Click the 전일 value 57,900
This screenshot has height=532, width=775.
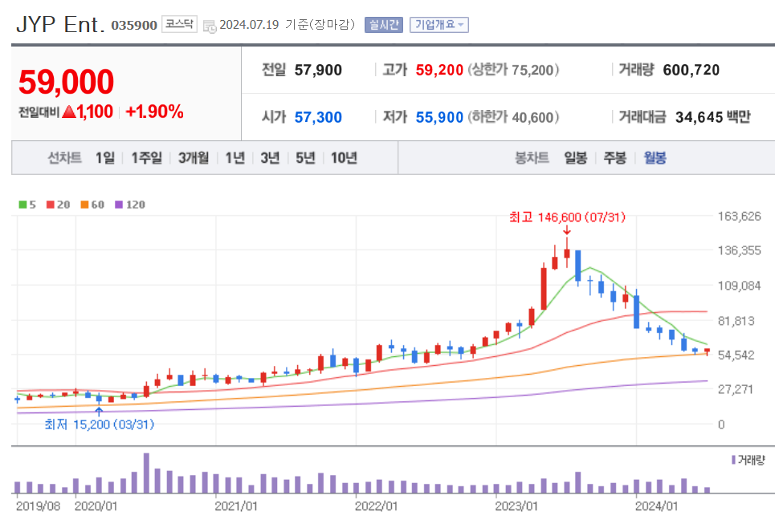pyautogui.click(x=318, y=70)
